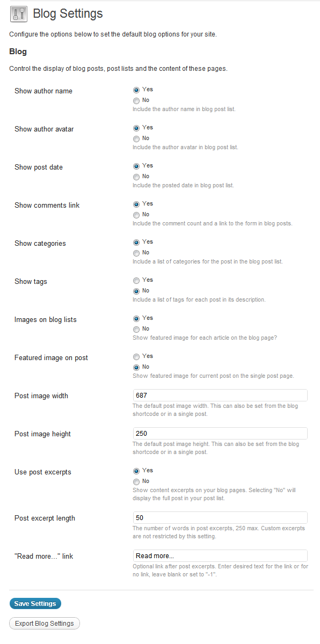Image resolution: width=320 pixels, height=644 pixels.
Task: Click the Blog Settings sliders icon
Action: click(x=19, y=14)
